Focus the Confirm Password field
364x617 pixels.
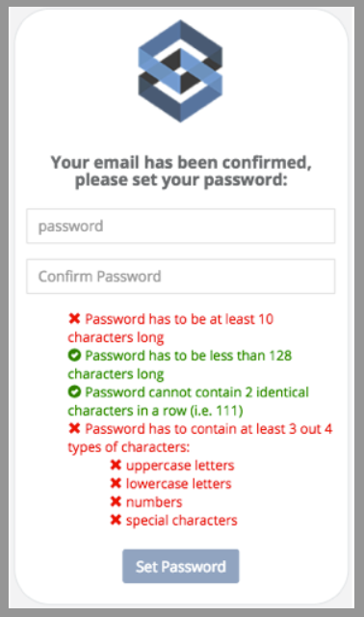click(181, 277)
